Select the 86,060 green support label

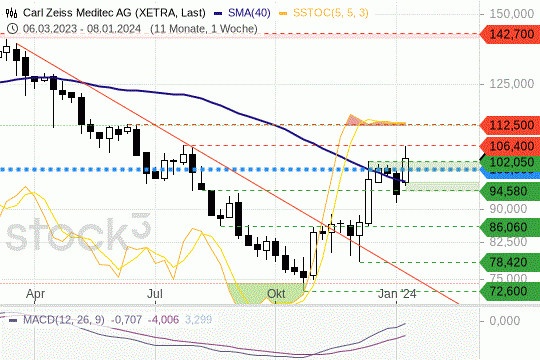point(510,227)
